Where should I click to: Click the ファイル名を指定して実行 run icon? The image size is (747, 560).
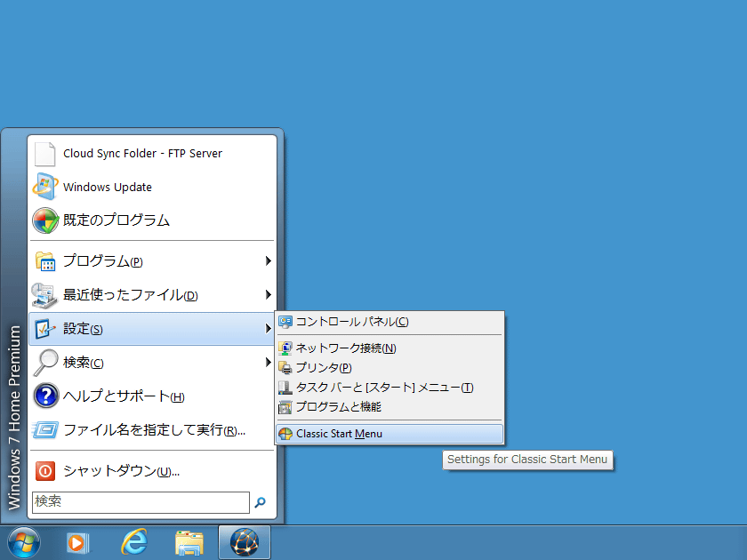click(45, 429)
